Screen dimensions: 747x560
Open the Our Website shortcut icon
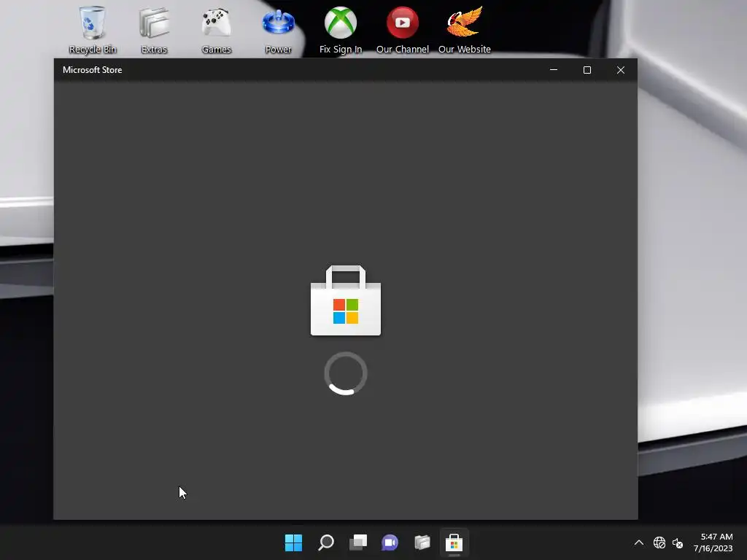click(465, 29)
